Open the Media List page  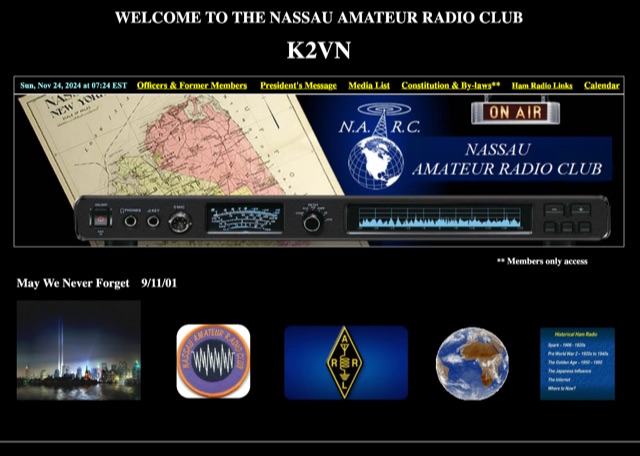tap(369, 86)
